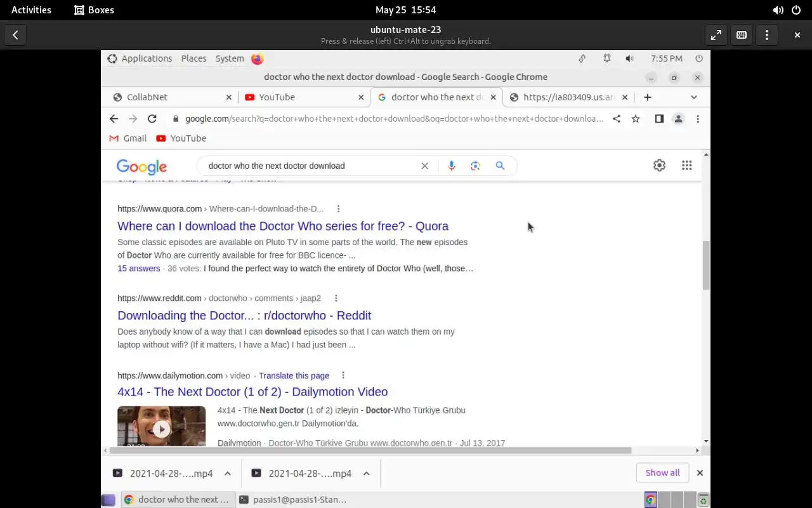The height and width of the screenshot is (508, 812).
Task: Open GNOME system volume icon
Action: coord(778,10)
